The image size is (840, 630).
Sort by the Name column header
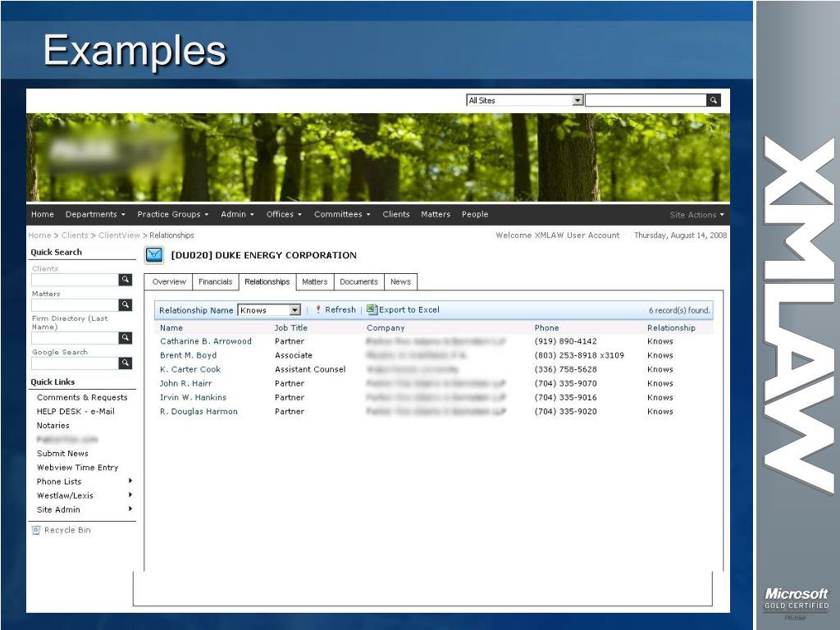click(x=171, y=328)
